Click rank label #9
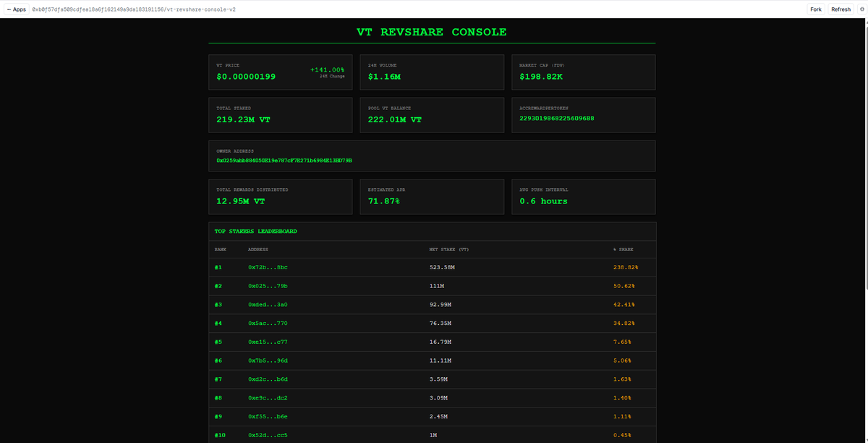The width and height of the screenshot is (868, 443). pyautogui.click(x=218, y=417)
